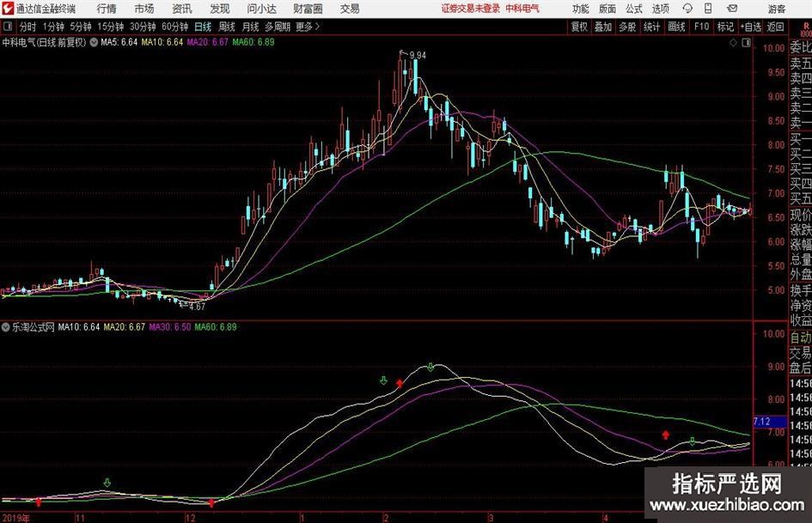Viewport: 812px width, 523px height.
Task: Click the 画线 drawing toolbar button
Action: point(676,27)
